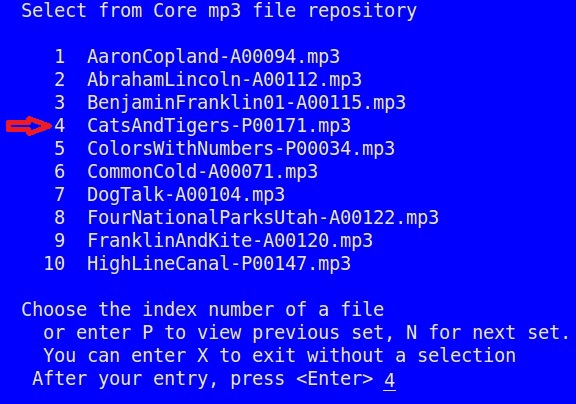Select BenjaminFranklin01-A00115.mp3 entry
The width and height of the screenshot is (576, 404).
coord(246,103)
